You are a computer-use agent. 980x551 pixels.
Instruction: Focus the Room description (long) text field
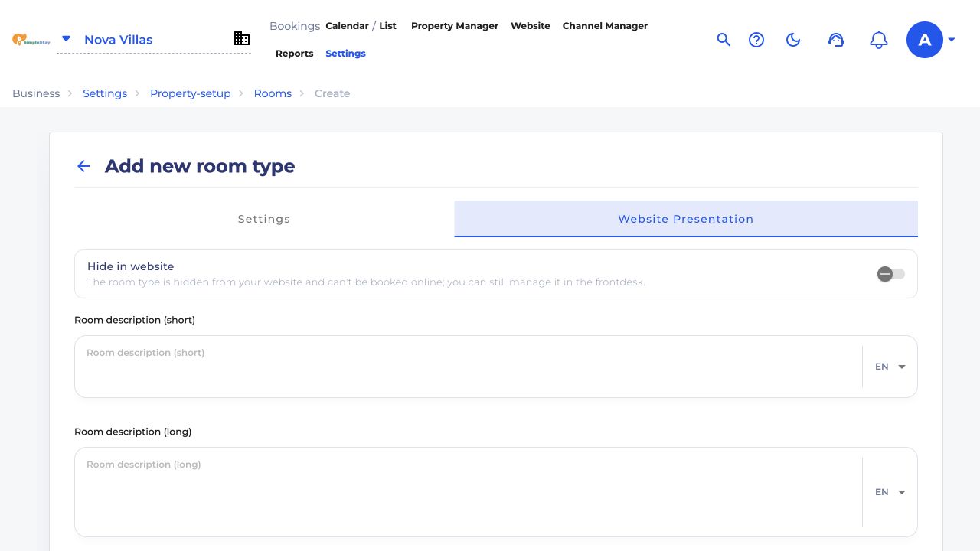(469, 492)
